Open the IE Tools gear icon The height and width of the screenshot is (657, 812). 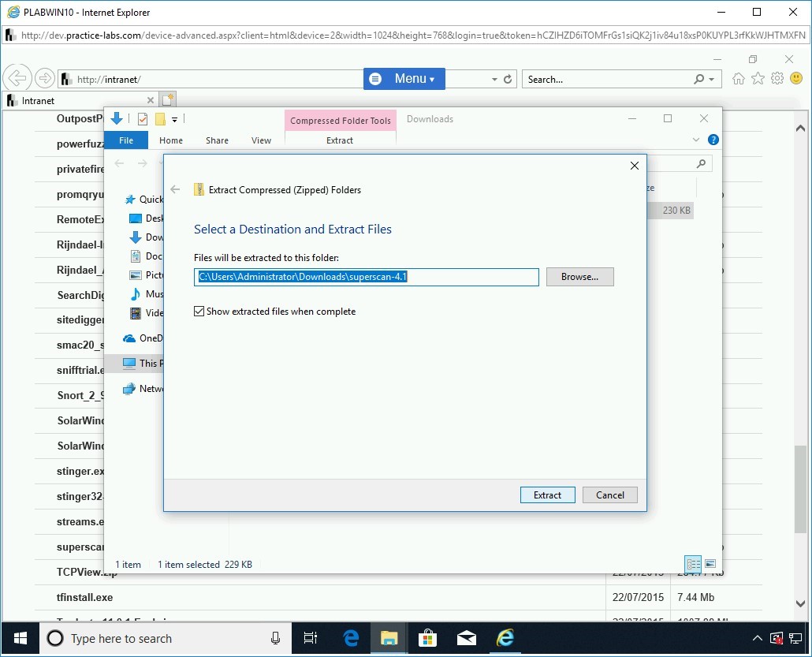[777, 79]
